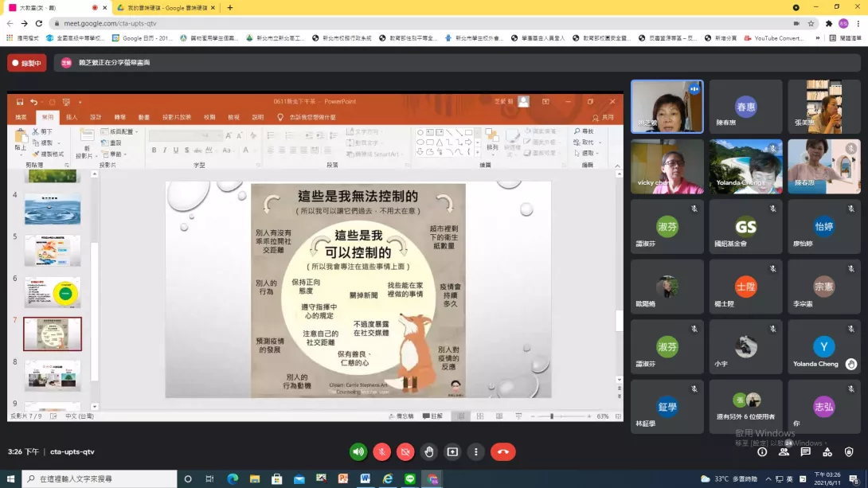Toggle Underline formatting in PowerPoint
This screenshot has height=488, width=868.
(176, 150)
